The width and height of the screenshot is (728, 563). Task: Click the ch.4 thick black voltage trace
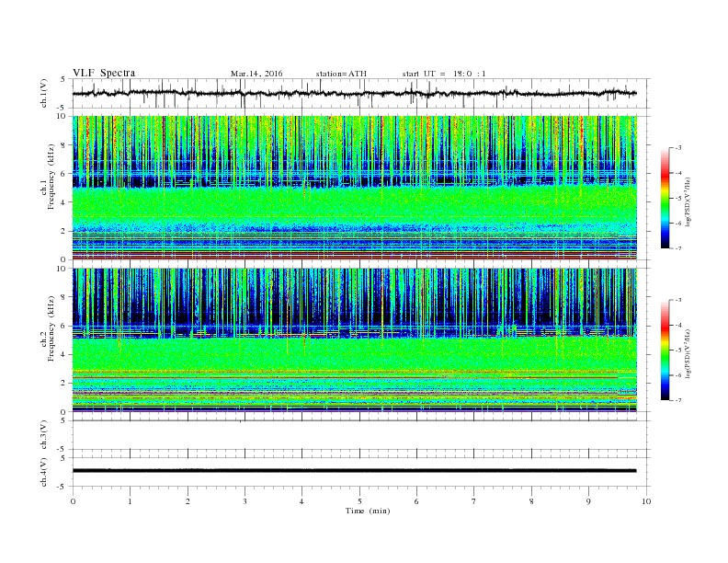[355, 471]
